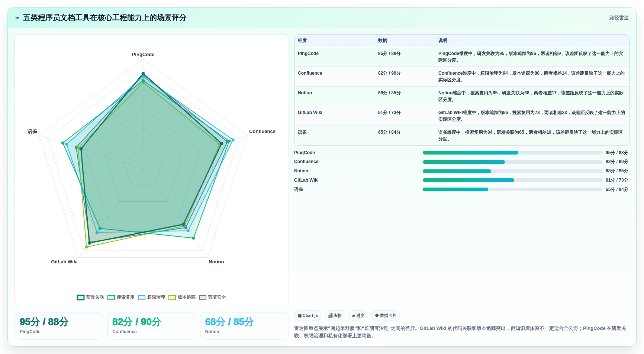Click the Confluence 82分 / 90分 stat card
Screen dimensions: 644x354
pos(151,326)
